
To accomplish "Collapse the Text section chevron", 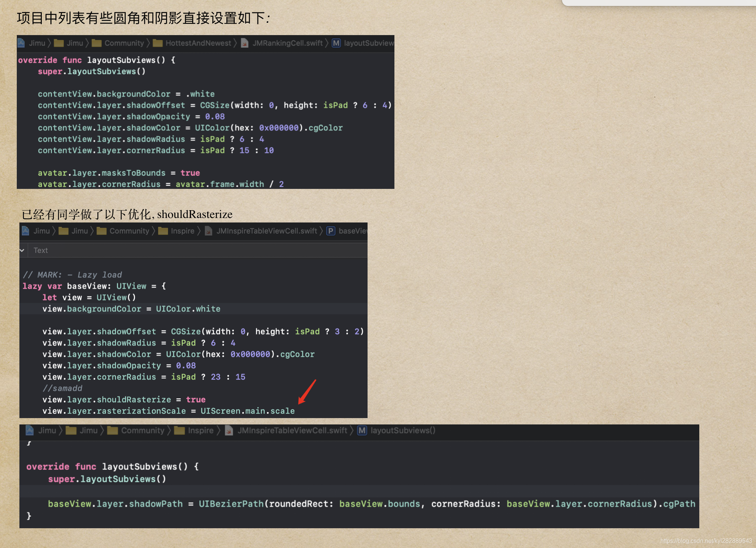I will click(22, 250).
